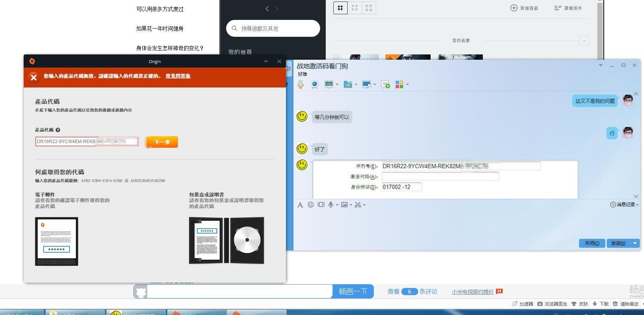Image resolution: width=644 pixels, height=315 pixels.
Task: Click the 下一步 button
Action: pos(162,142)
